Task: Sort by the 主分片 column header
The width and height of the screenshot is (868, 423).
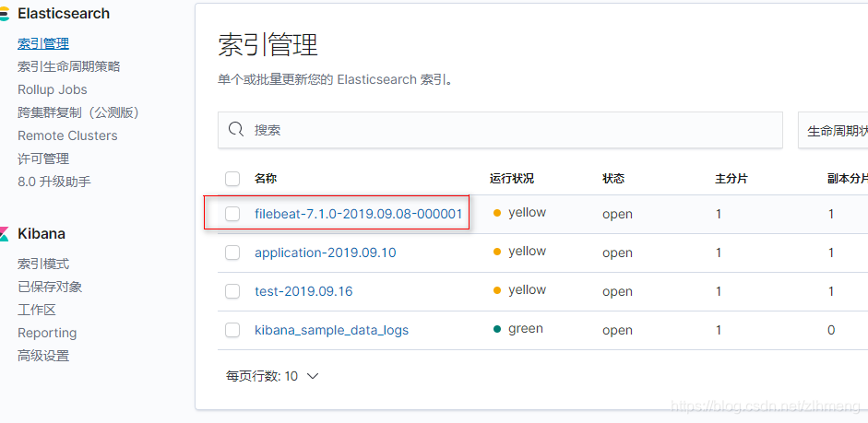Action: [731, 179]
